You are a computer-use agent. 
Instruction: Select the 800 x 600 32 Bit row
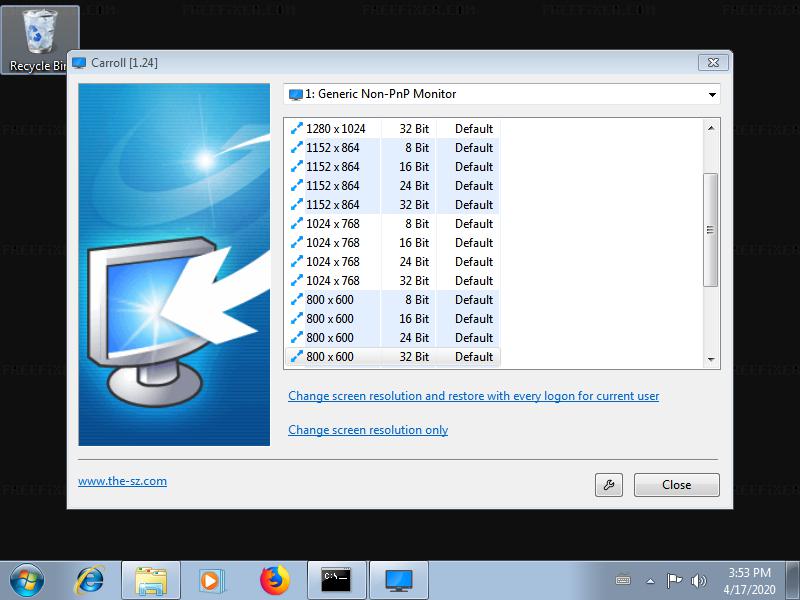392,357
